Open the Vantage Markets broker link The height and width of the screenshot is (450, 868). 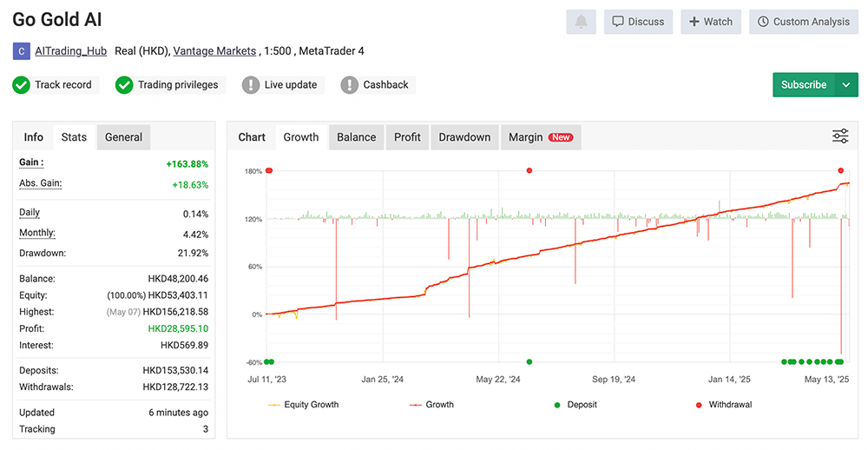click(x=214, y=51)
